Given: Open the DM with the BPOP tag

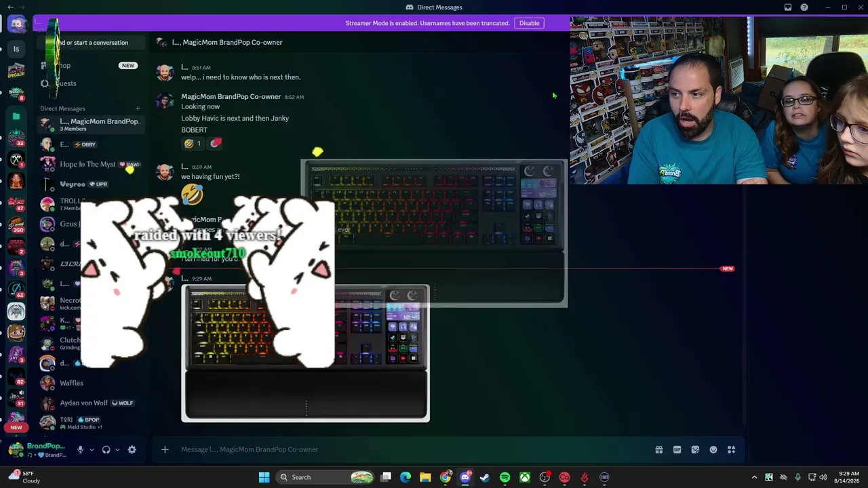Looking at the screenshot, I should pyautogui.click(x=90, y=422).
